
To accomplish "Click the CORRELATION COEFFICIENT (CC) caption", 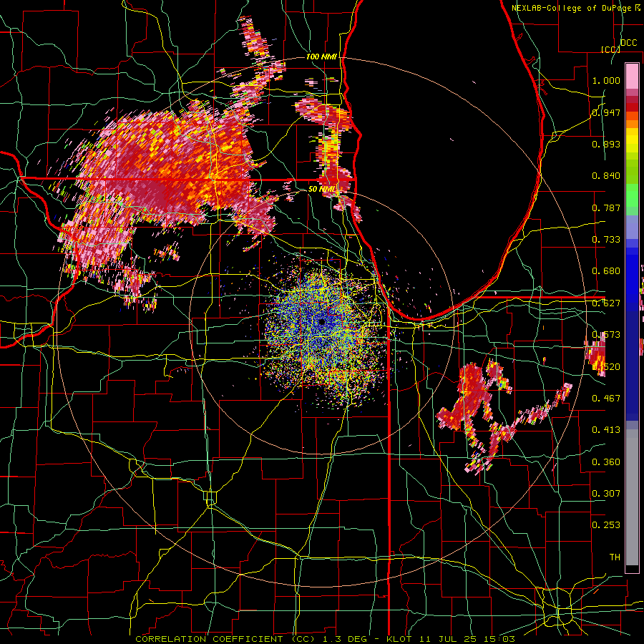I will pyautogui.click(x=225, y=639).
